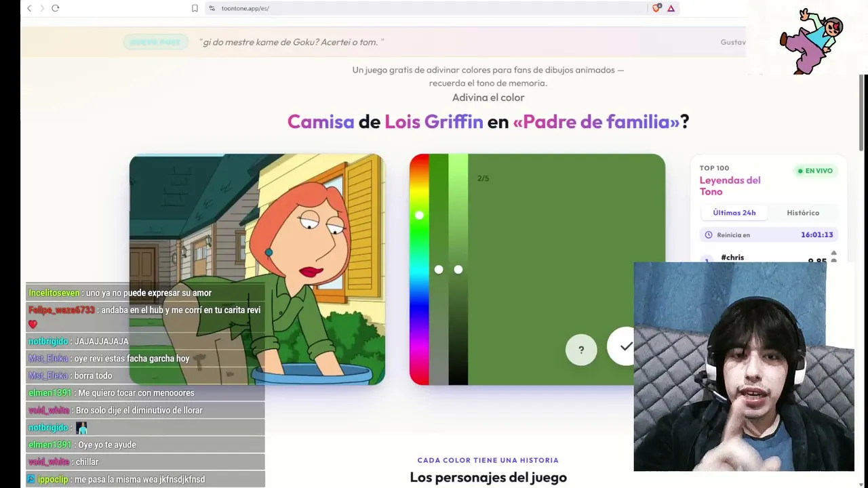Open the Brave Shields lion icon

point(656,8)
